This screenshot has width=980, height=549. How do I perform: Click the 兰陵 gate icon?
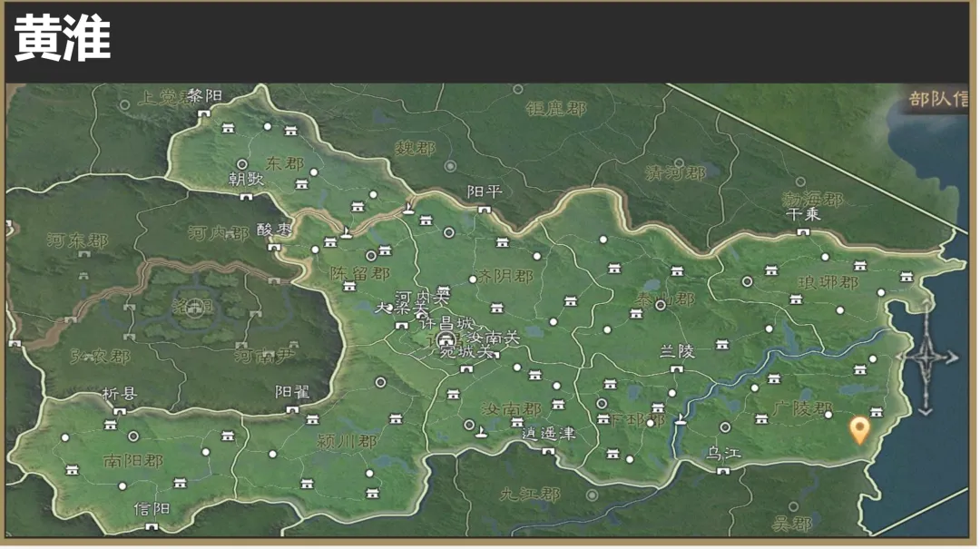[x=676, y=369]
